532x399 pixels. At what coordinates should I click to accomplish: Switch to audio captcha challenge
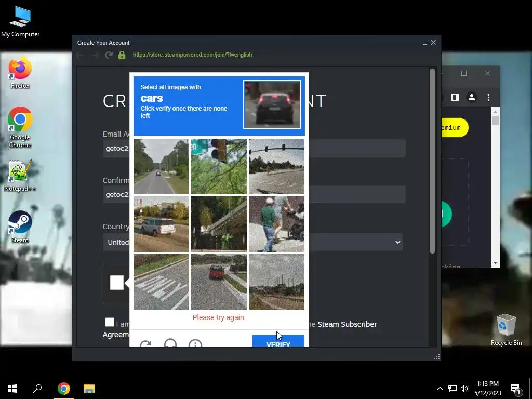(x=170, y=343)
